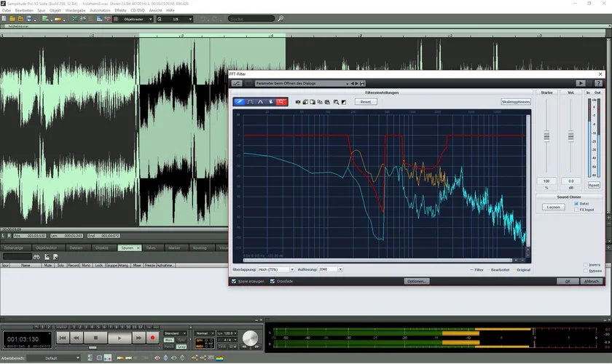
Task: Click the Lernen button in Sound Cloner
Action: [554, 207]
